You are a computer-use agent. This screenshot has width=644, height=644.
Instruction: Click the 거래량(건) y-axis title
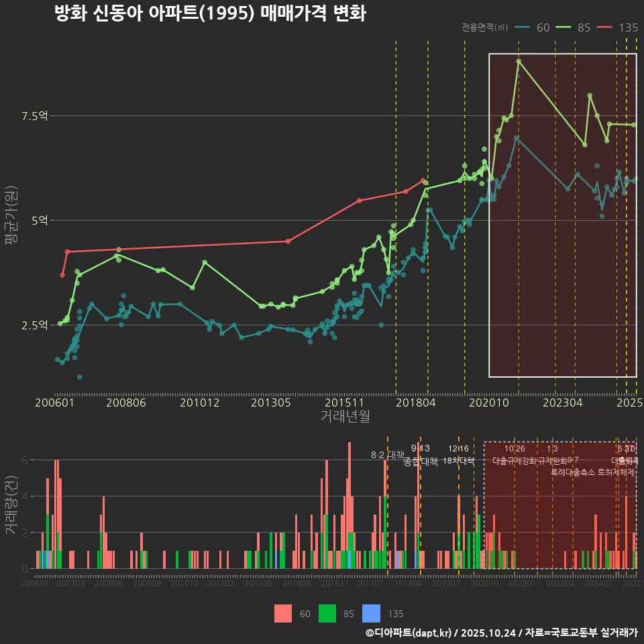click(x=10, y=506)
